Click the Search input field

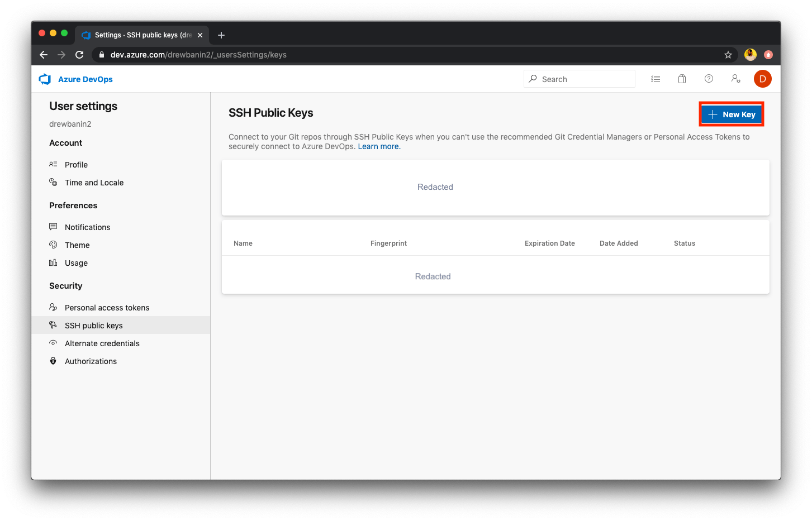[x=578, y=79]
